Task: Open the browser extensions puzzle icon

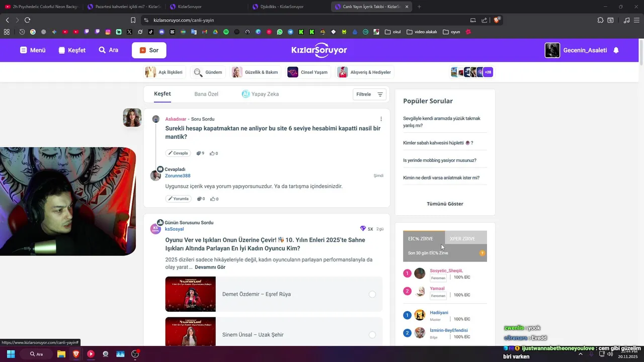Action: 600,20
